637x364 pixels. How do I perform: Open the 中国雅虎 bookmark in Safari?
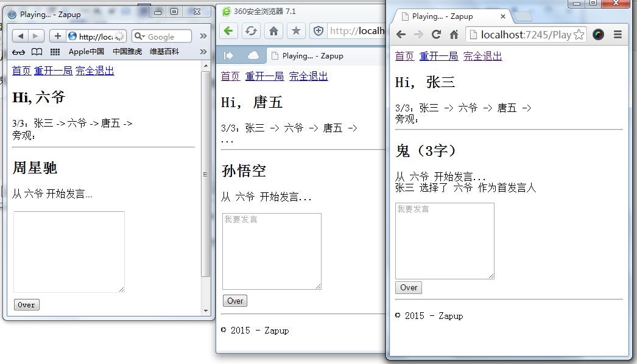coord(127,52)
